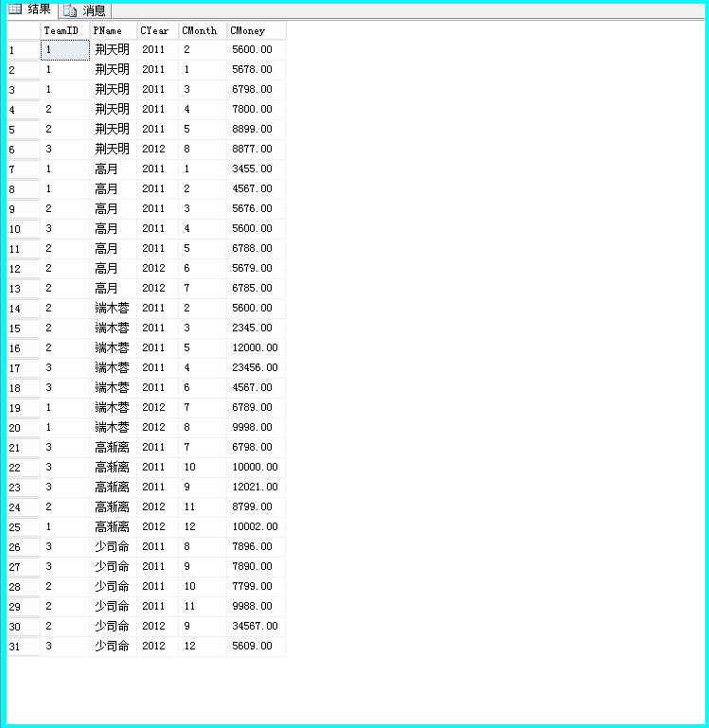Click CMonth 4 in row 4
Screen dimensions: 709x728
186,109
